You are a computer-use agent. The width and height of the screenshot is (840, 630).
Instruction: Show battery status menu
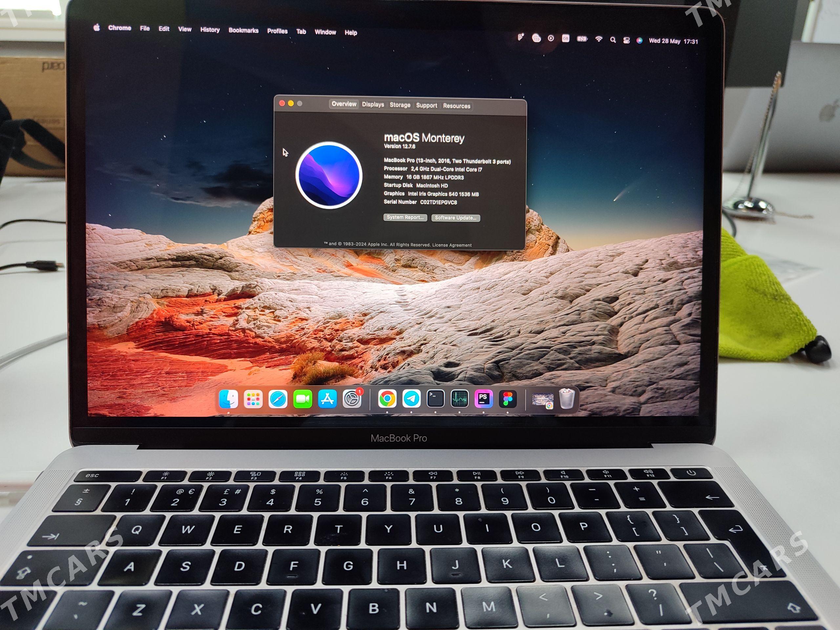click(582, 39)
